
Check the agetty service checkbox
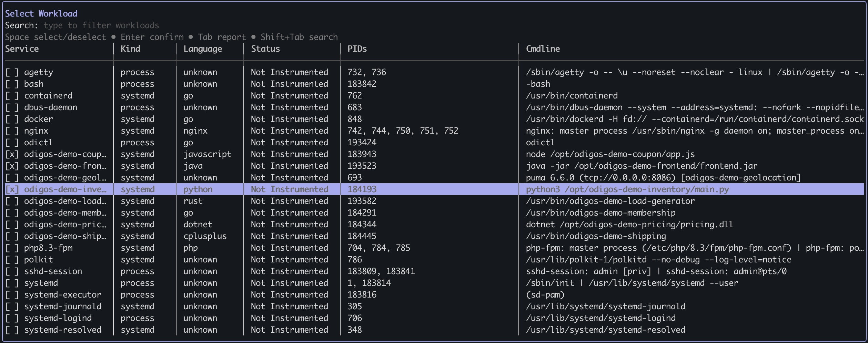[12, 72]
